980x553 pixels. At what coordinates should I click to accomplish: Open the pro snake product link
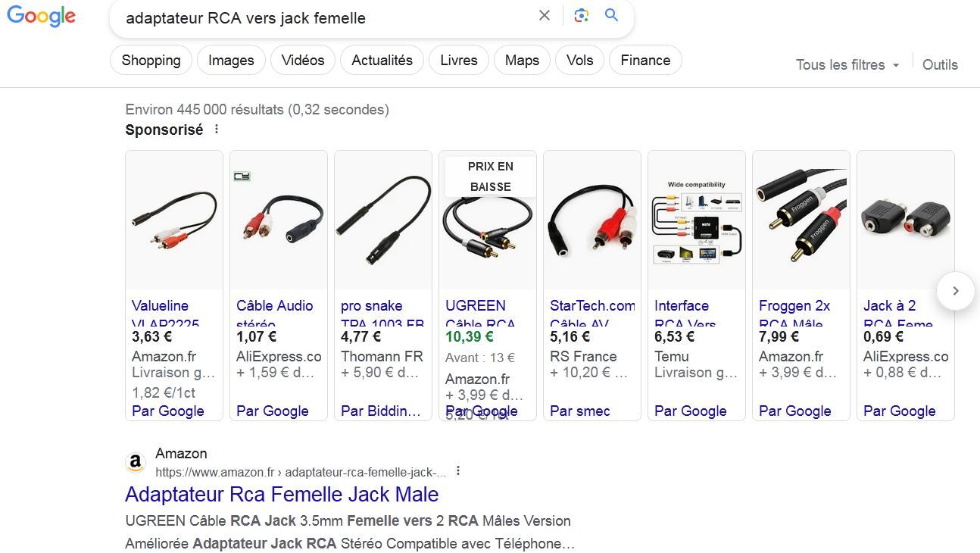pyautogui.click(x=382, y=311)
